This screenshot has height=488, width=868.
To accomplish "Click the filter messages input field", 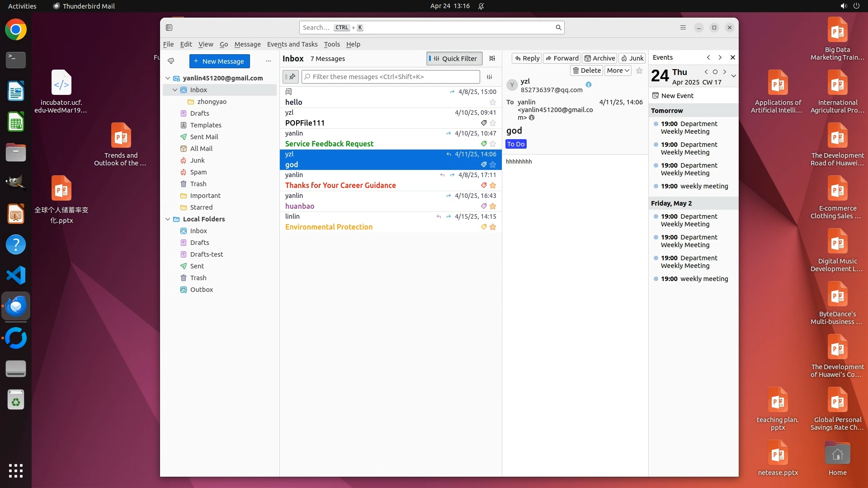I will tap(391, 77).
